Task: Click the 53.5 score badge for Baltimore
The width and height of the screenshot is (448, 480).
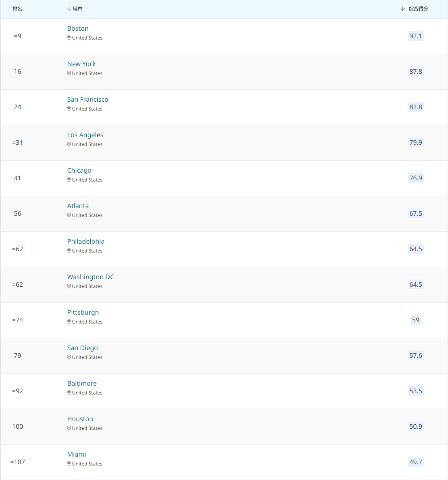Action: tap(416, 391)
